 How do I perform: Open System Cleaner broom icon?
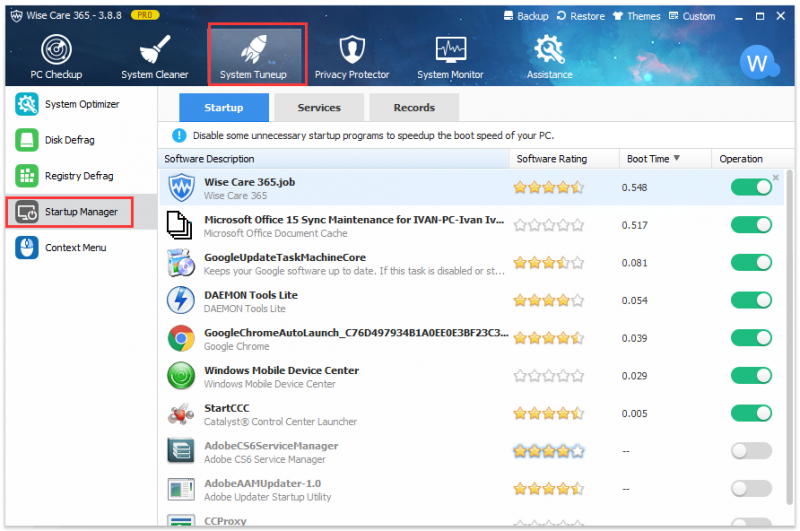pyautogui.click(x=155, y=49)
